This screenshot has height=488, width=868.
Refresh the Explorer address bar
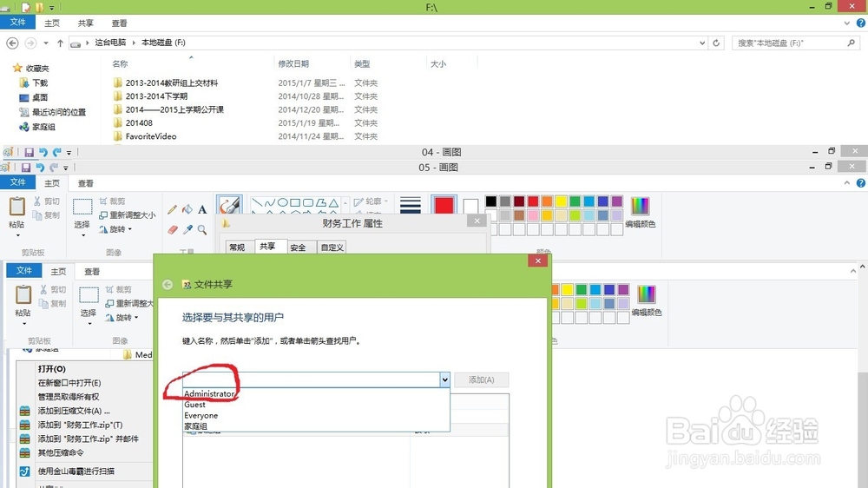point(716,43)
